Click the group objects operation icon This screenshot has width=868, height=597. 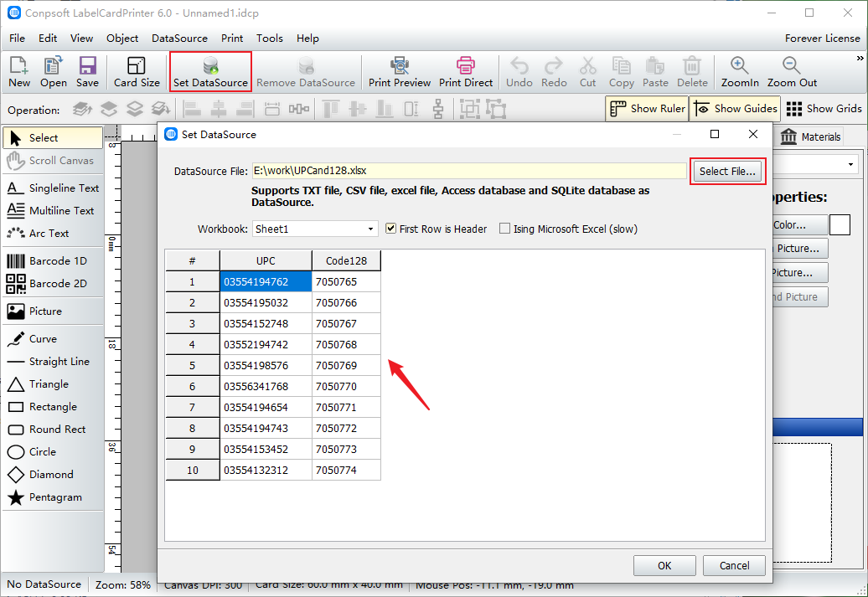pyautogui.click(x=469, y=109)
